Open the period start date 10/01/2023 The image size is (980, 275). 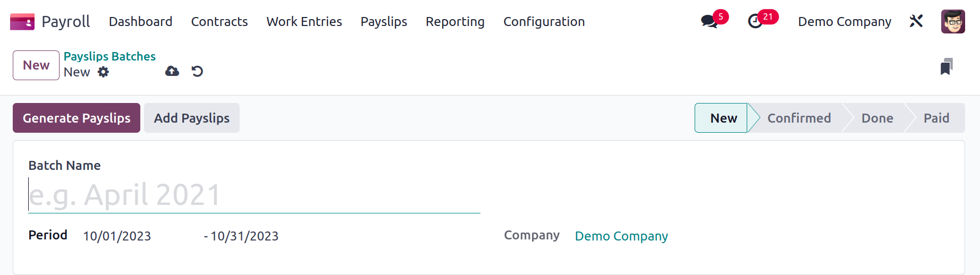(x=117, y=236)
